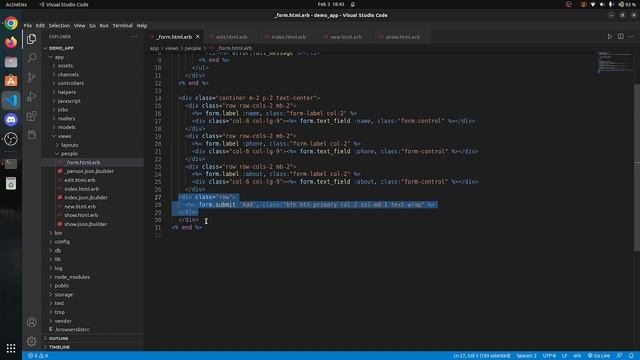Switch to the new.html.erb tab
640x360 pixels.
pyautogui.click(x=346, y=37)
